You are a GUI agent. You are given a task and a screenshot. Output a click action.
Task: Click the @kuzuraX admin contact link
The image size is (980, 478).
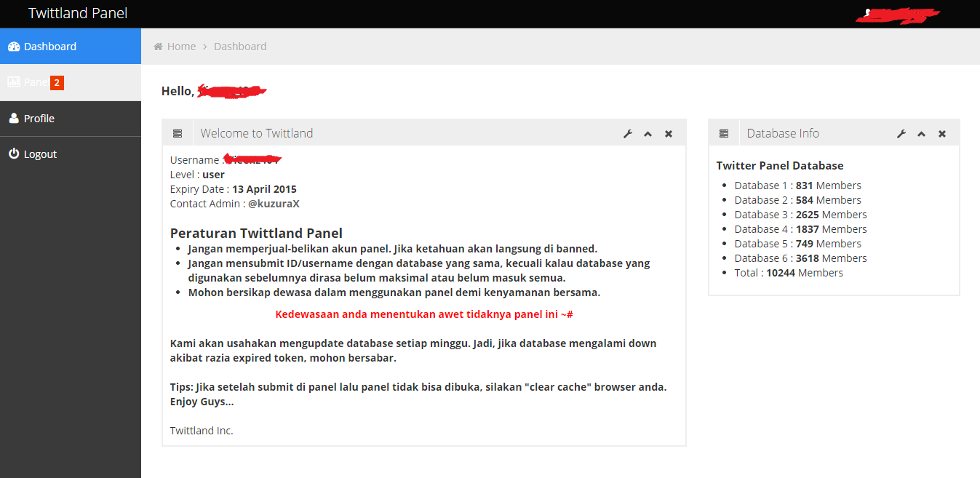274,203
